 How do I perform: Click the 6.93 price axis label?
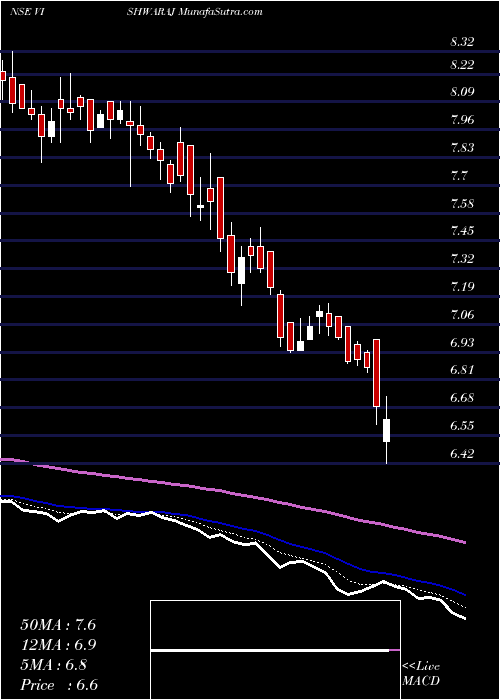[x=462, y=343]
